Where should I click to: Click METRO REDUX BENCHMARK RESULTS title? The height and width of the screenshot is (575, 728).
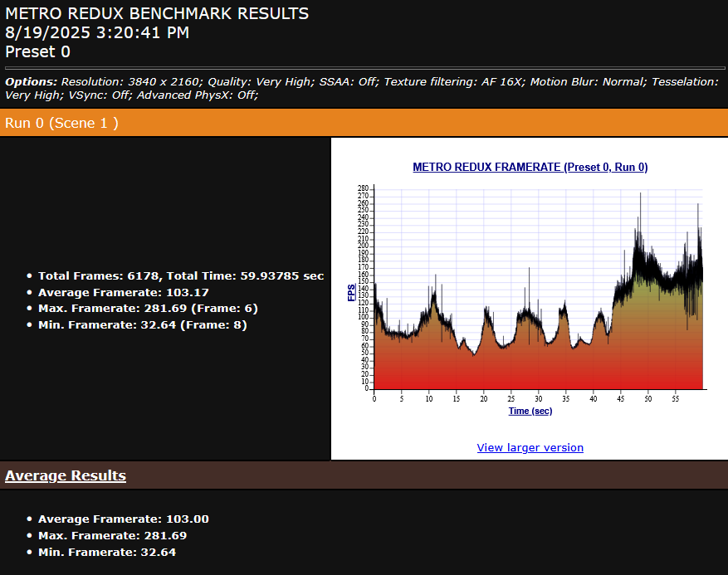[157, 13]
